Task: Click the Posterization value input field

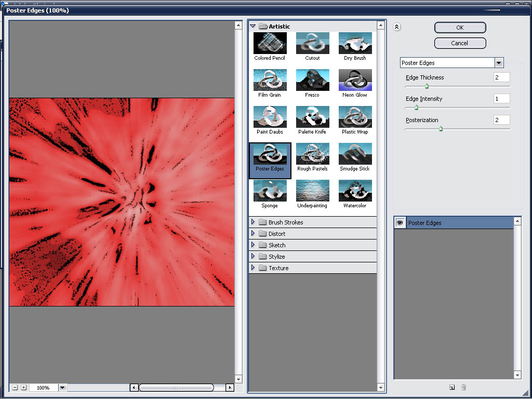Action: [x=501, y=120]
